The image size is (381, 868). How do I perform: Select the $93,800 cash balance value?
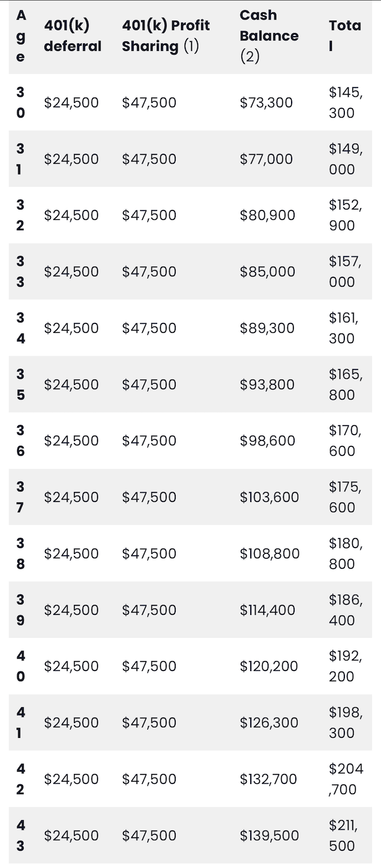click(267, 385)
